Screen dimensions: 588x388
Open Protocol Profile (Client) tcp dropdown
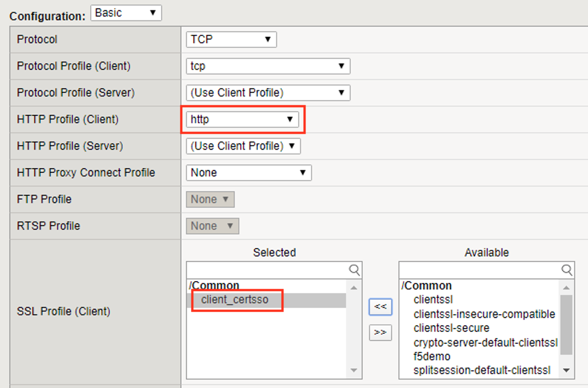pos(268,66)
